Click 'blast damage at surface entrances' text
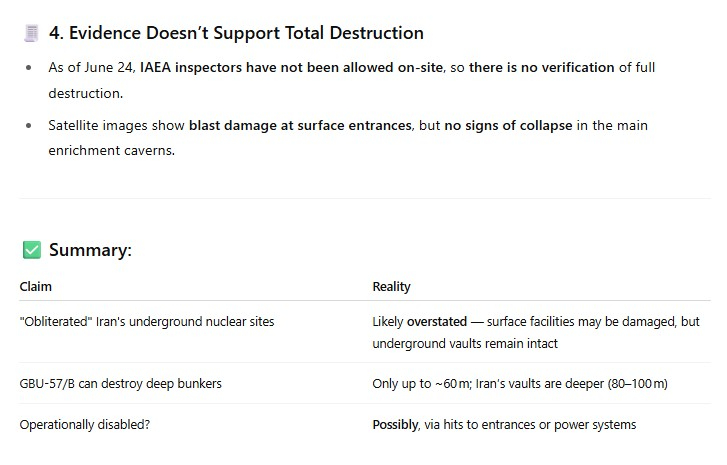Image resolution: width=727 pixels, height=465 pixels. [300, 126]
